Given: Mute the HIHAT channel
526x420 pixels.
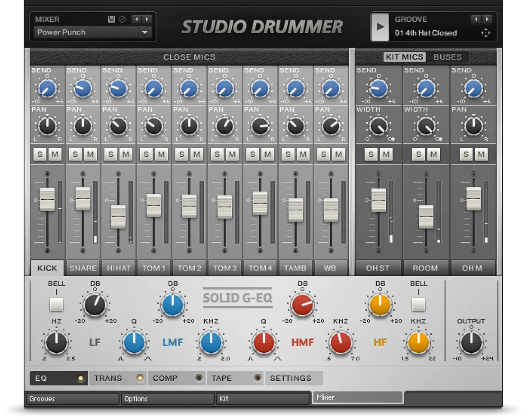Looking at the screenshot, I should pos(126,154).
